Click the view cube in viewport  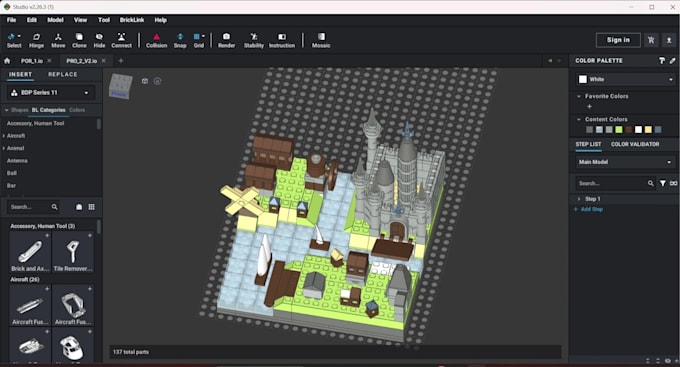click(x=121, y=86)
